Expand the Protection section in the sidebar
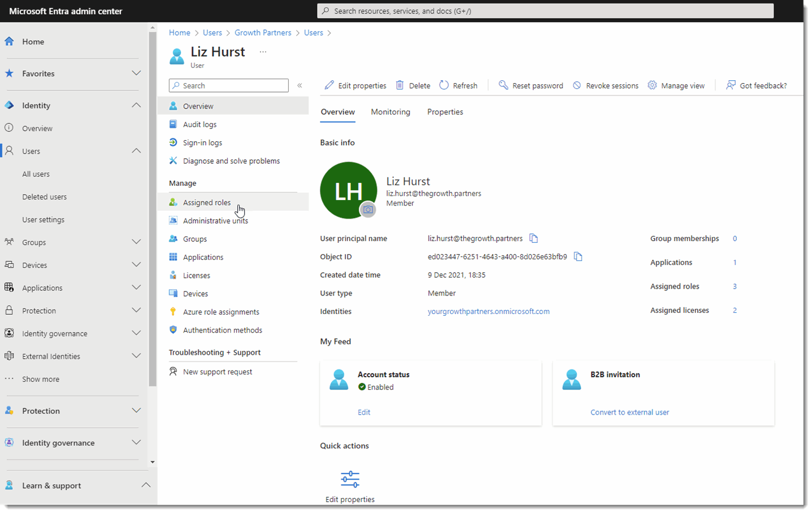The height and width of the screenshot is (514, 812). coord(136,310)
